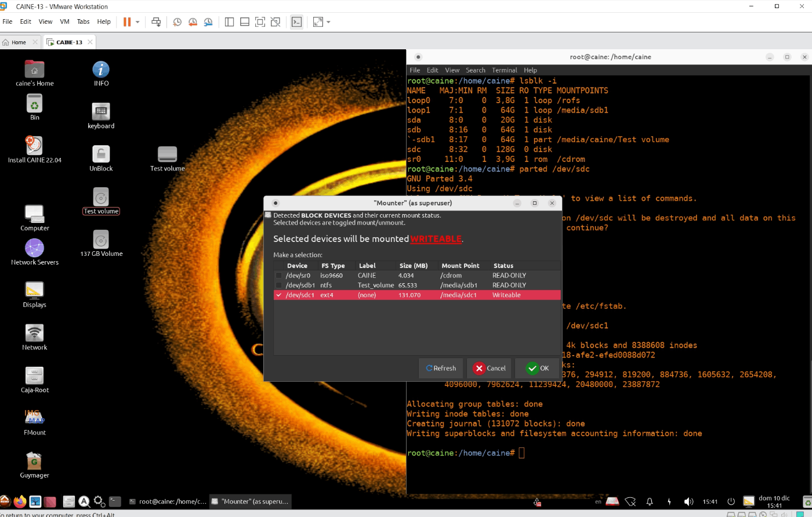Toggle the thumbnail bar icon in VMware
This screenshot has width=812, height=517.
tap(245, 22)
